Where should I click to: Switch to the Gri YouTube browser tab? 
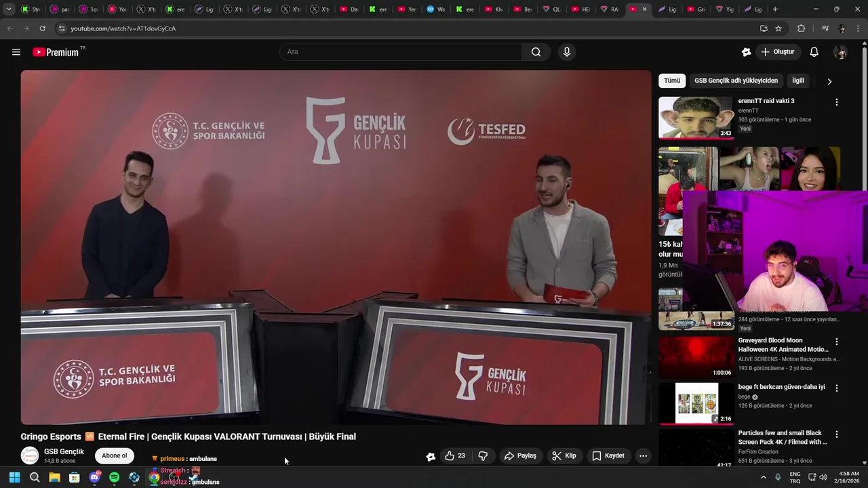(696, 9)
